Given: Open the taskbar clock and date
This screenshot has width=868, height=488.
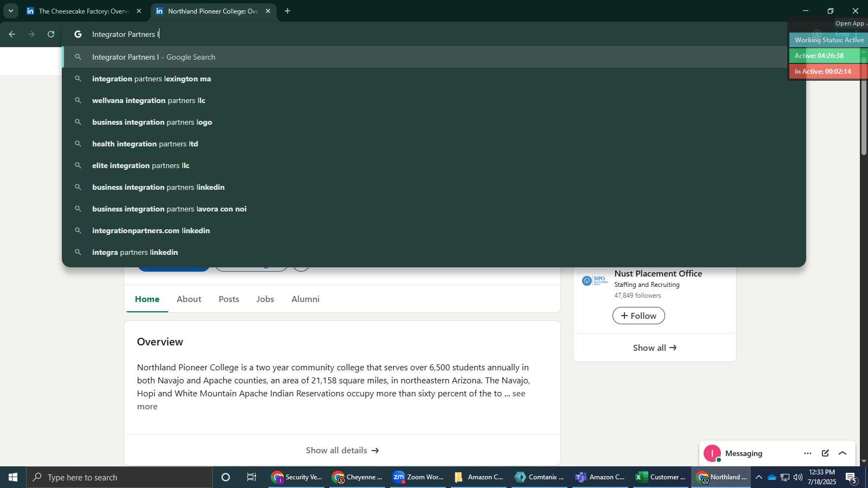Looking at the screenshot, I should point(822,477).
